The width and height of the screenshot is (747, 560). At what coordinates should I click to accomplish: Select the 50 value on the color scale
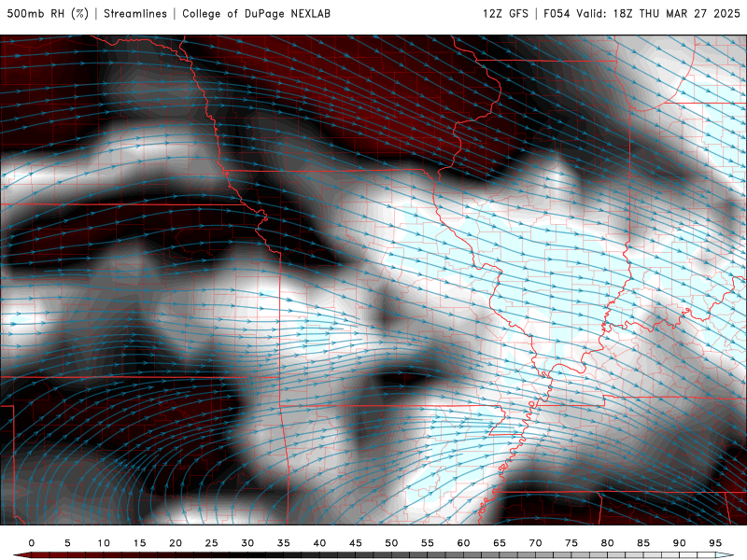pyautogui.click(x=391, y=543)
